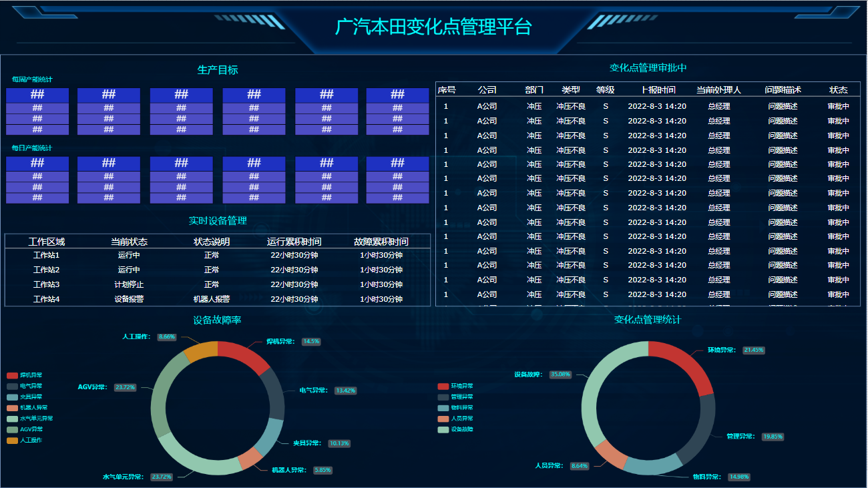Click the 35.08% percentage label
The width and height of the screenshot is (868, 488).
point(561,375)
